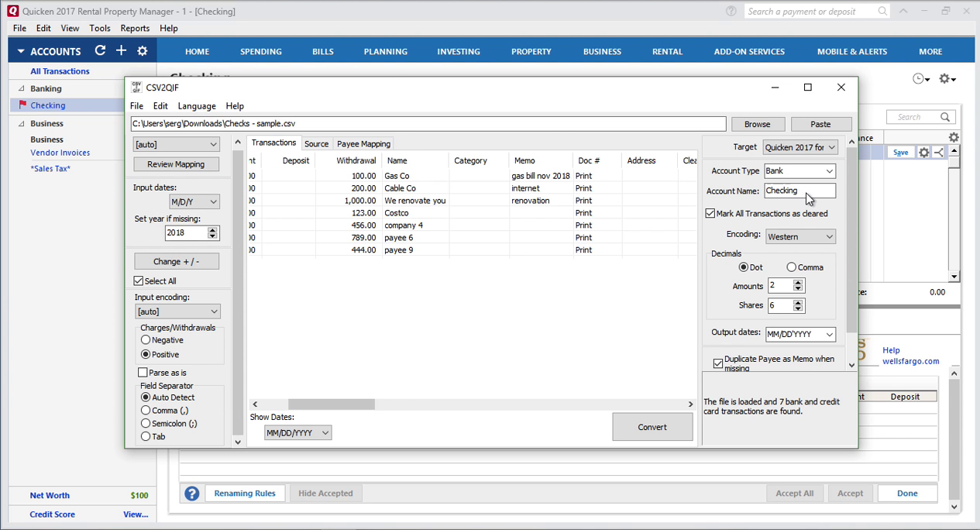This screenshot has height=530, width=980.
Task: Open Output dates format dropdown
Action: click(x=800, y=334)
